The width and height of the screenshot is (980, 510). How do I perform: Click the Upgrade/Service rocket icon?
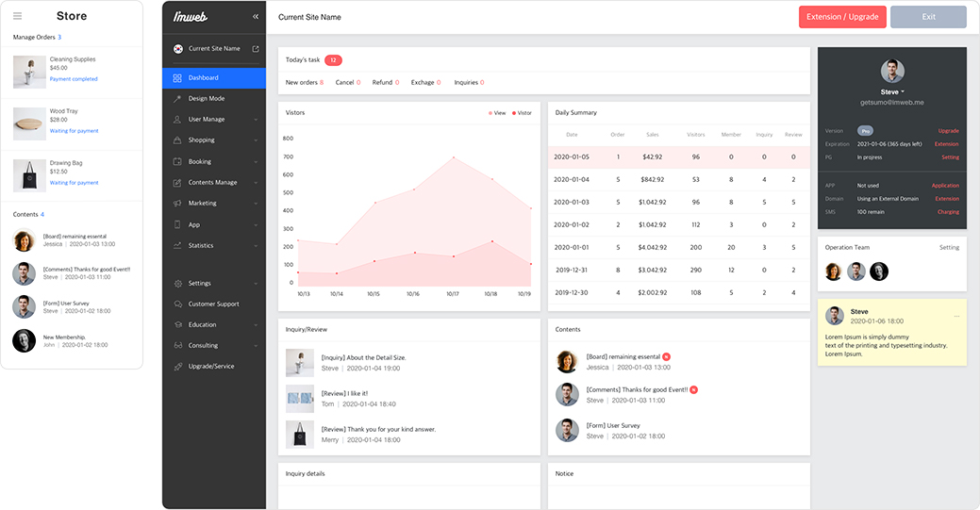177,367
